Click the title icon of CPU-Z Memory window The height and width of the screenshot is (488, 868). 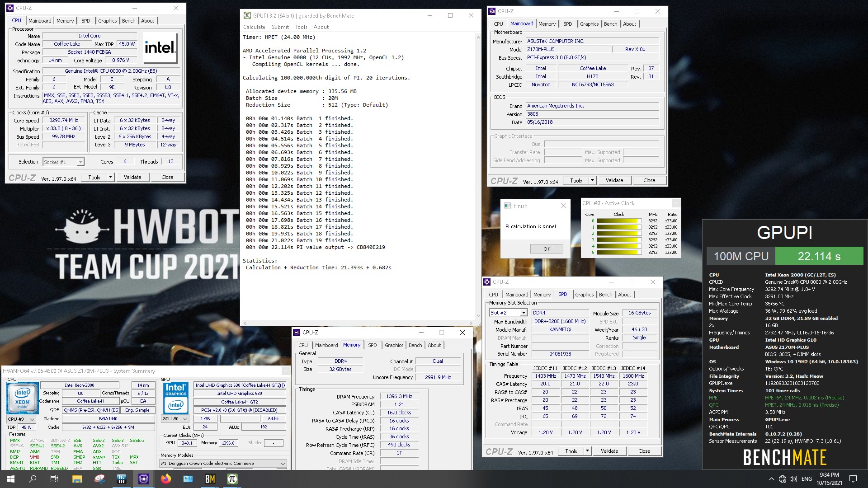(x=297, y=333)
